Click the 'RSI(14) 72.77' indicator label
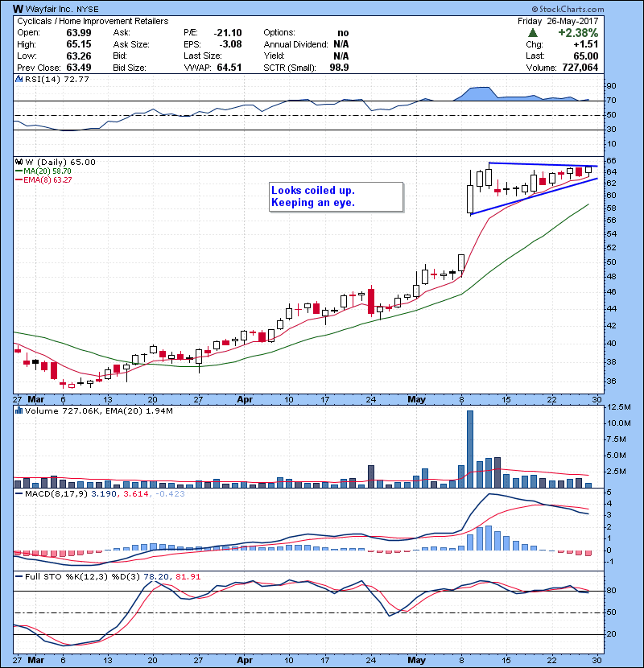The image size is (644, 668). (x=57, y=79)
